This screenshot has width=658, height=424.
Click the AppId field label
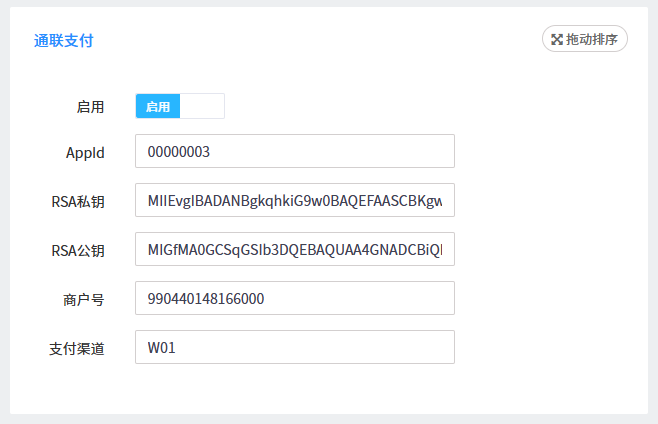84,152
